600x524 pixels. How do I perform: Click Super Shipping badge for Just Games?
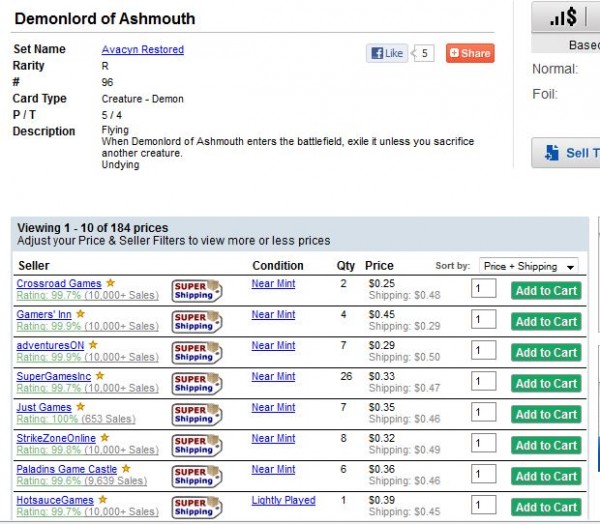pos(196,414)
